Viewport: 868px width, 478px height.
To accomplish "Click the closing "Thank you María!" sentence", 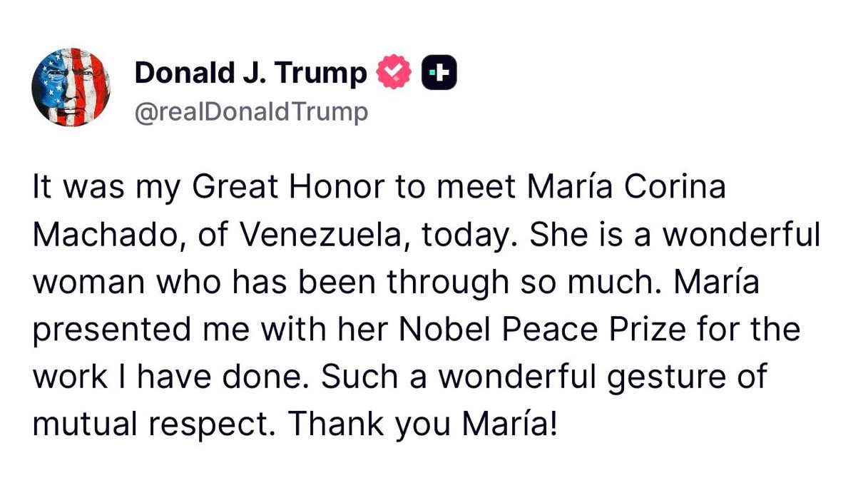I will coord(422,424).
